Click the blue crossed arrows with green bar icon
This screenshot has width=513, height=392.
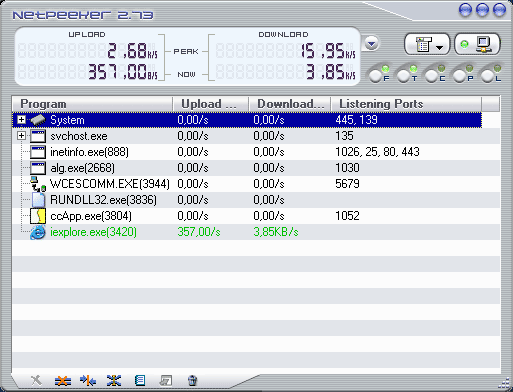[114, 380]
